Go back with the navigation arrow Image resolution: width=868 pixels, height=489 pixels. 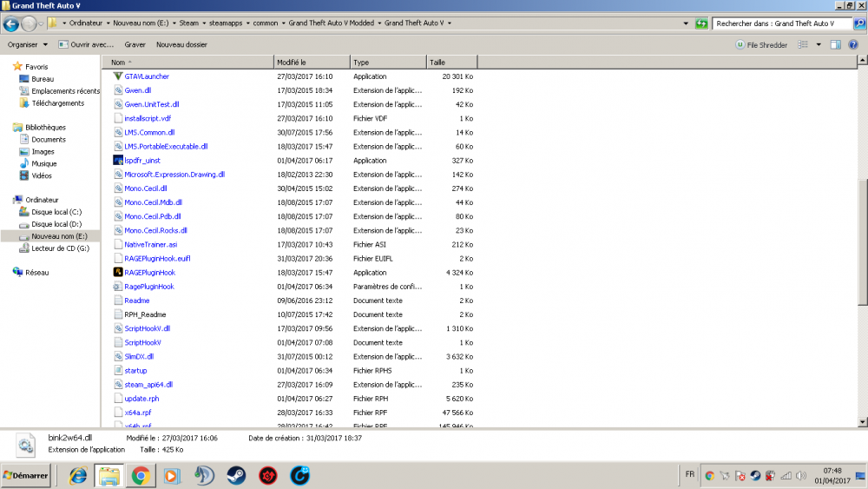(x=11, y=23)
